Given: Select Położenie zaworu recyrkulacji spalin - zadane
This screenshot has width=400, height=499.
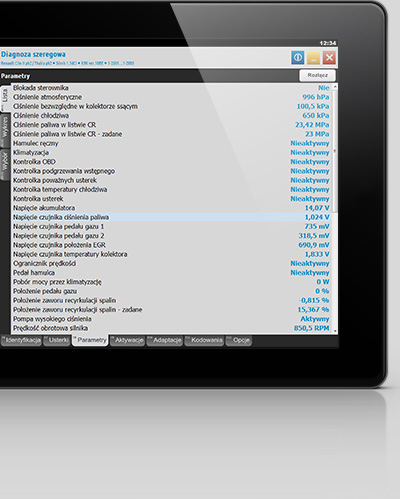Looking at the screenshot, I should point(172,310).
